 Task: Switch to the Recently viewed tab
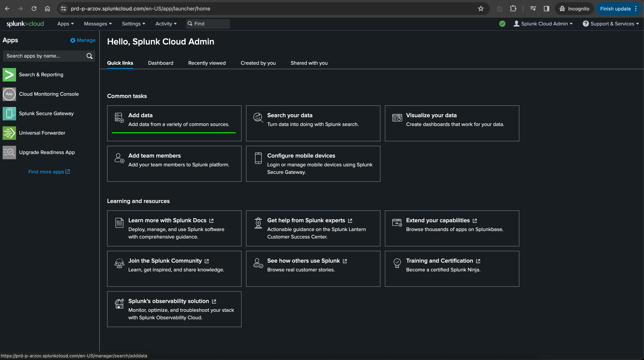[x=207, y=63]
